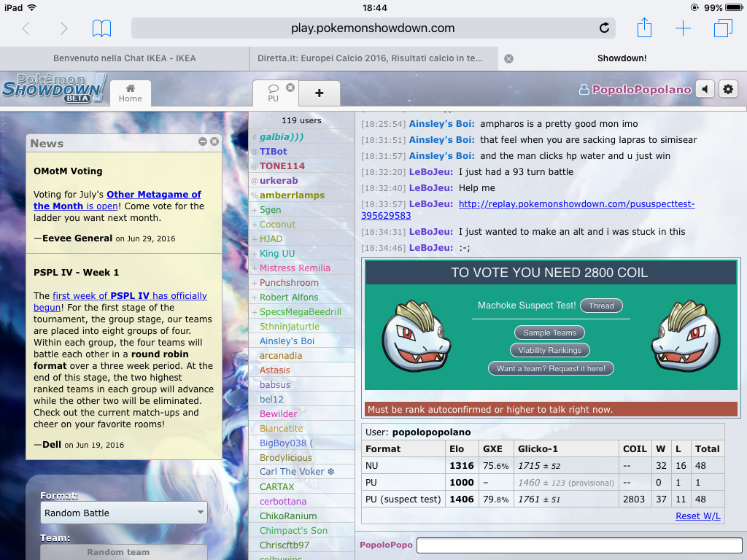Switch to the Home tab

tap(131, 93)
